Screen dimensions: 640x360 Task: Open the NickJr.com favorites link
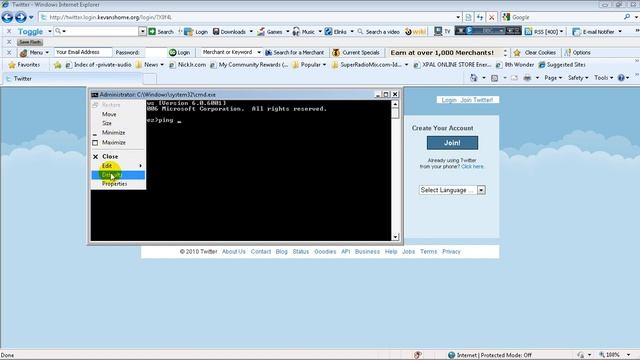pos(187,64)
